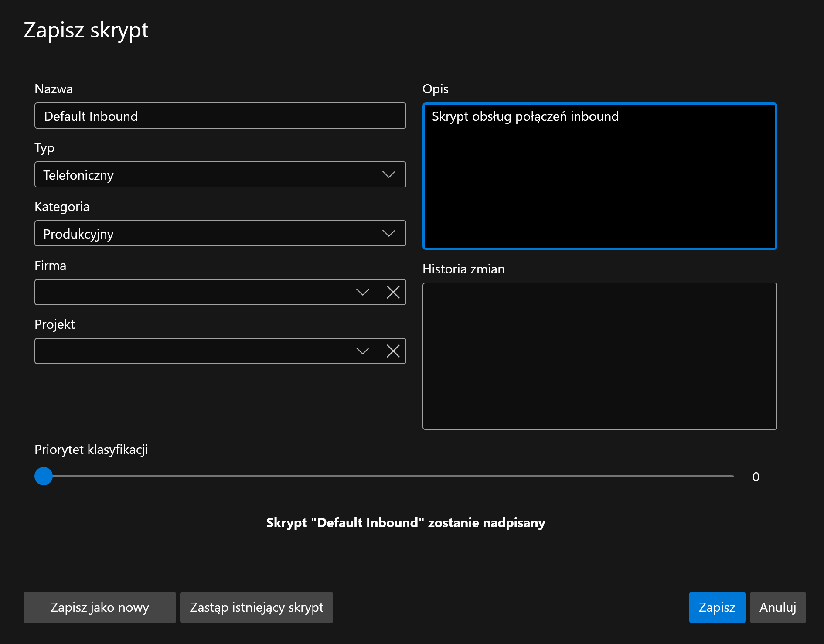Expand the Firma dropdown chevron

(x=362, y=292)
